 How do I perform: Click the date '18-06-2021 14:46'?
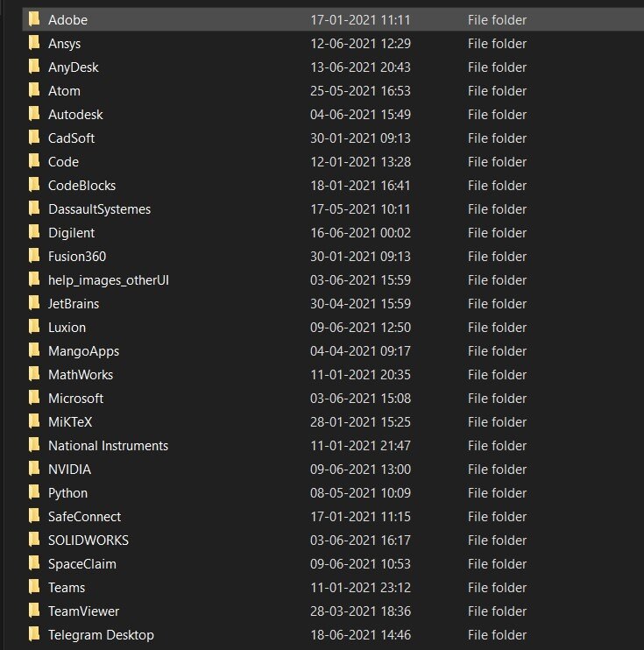pos(360,634)
